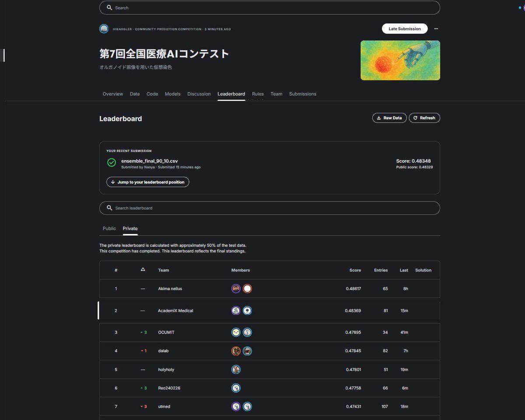
Task: Open the Reo240226 member avatar
Action: pos(236,388)
